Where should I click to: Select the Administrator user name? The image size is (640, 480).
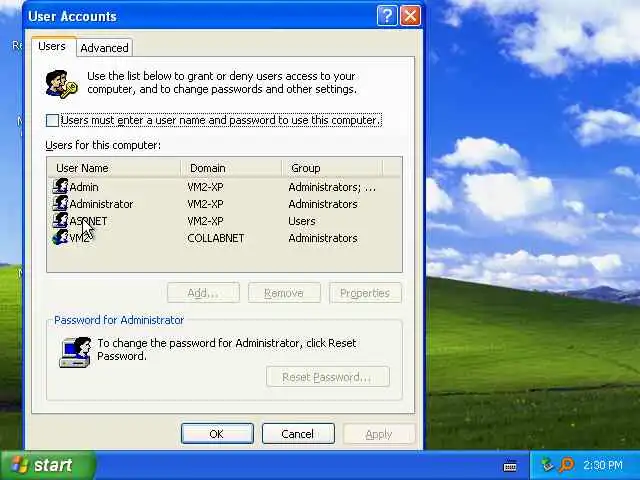pos(101,204)
